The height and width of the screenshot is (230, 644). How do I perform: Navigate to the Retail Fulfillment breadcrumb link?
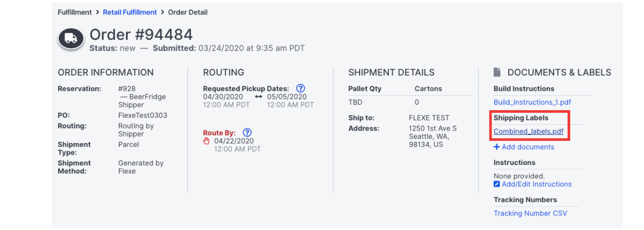130,12
